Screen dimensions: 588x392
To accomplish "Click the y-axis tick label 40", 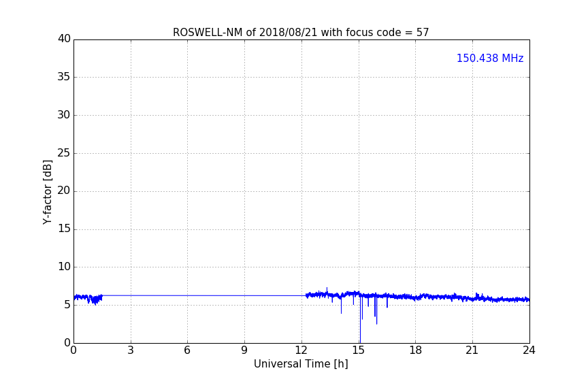I will [64, 39].
